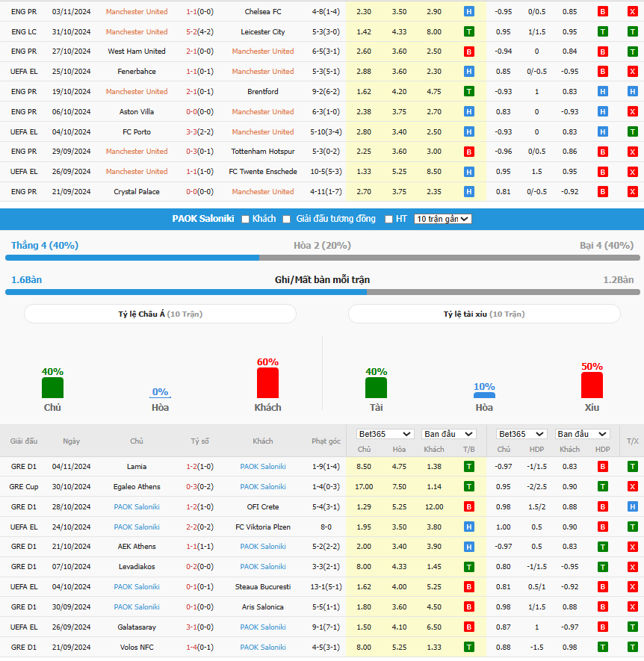
Task: Click score 3-3(2-2) in FC Porto row
Action: coord(200,132)
